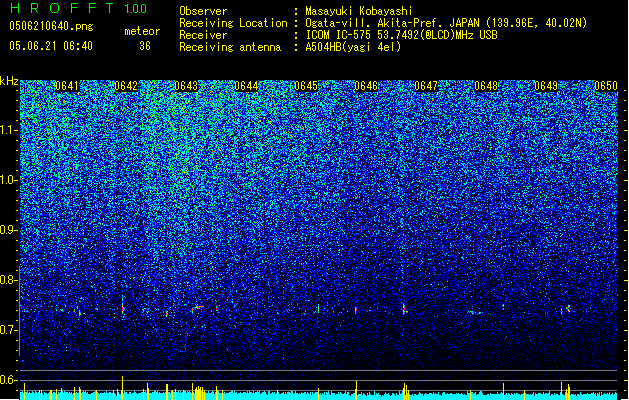The width and height of the screenshot is (629, 400).
Task: Click the horizontal echo streak before 0648
Action: coord(476,313)
